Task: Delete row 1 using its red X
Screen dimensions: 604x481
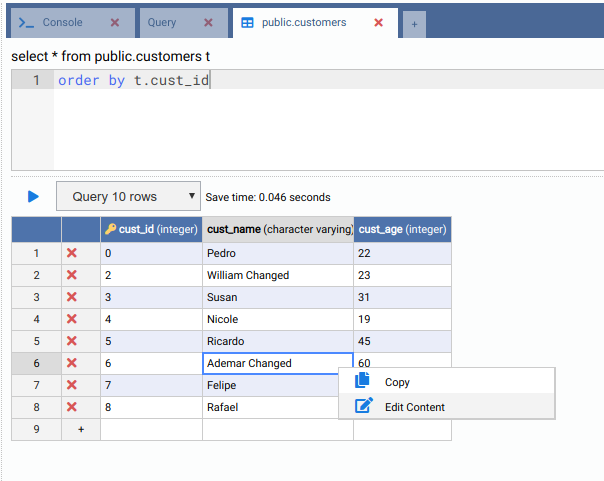Action: (x=71, y=254)
